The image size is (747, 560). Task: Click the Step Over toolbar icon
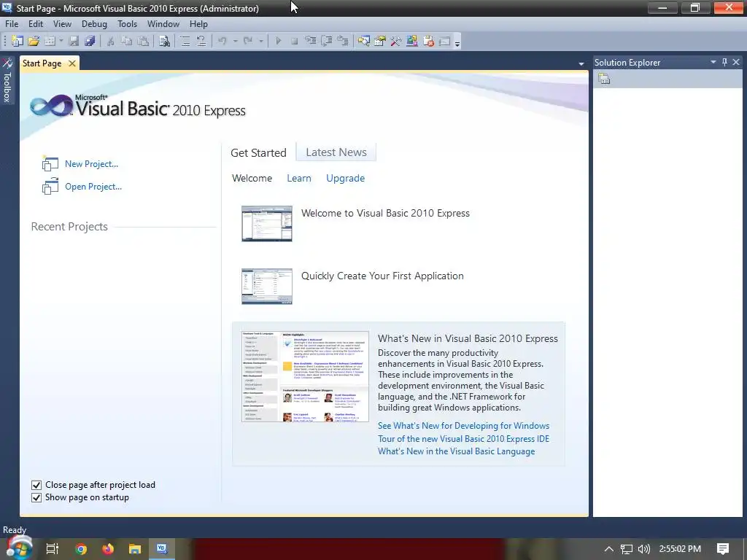click(x=327, y=41)
